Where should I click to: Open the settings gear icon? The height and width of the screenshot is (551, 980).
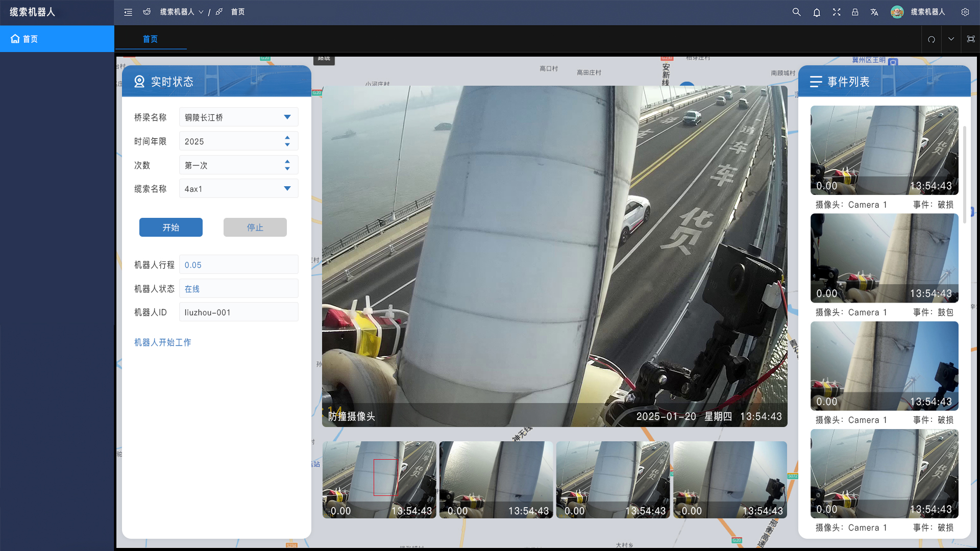point(965,12)
